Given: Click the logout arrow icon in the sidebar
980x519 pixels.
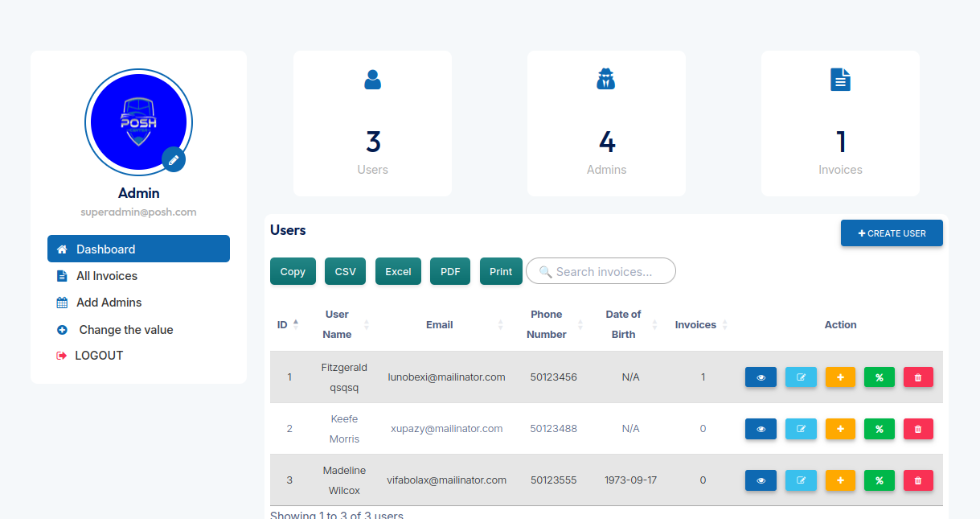Looking at the screenshot, I should pyautogui.click(x=64, y=355).
